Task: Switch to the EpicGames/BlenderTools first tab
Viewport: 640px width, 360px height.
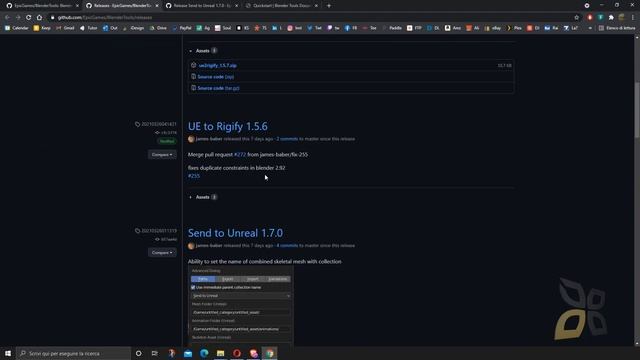Action: 42,6
